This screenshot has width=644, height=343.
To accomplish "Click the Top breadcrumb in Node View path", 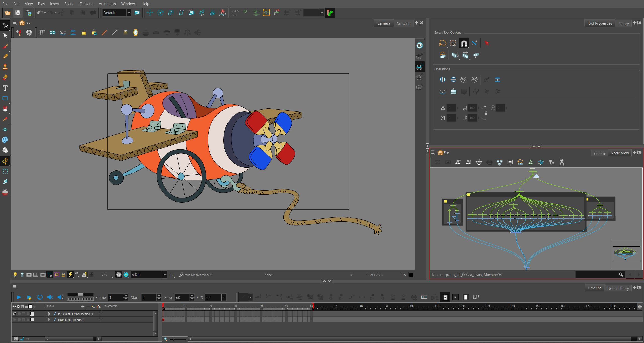I will [434, 275].
